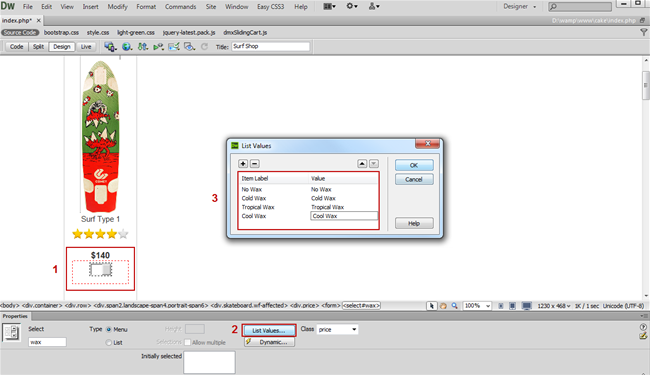The height and width of the screenshot is (375, 650).
Task: Open the Designer workspace dropdown
Action: [x=519, y=6]
